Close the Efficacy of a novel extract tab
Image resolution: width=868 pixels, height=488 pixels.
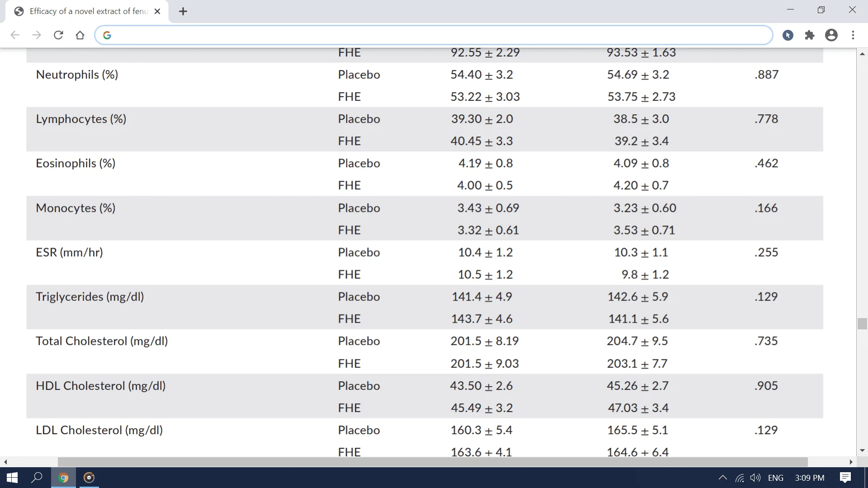pos(157,12)
